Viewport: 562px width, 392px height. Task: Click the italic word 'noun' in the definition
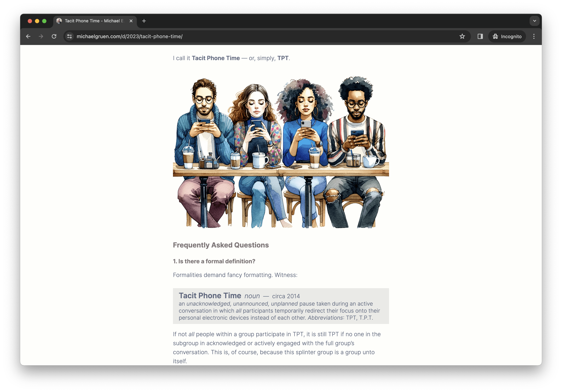252,296
